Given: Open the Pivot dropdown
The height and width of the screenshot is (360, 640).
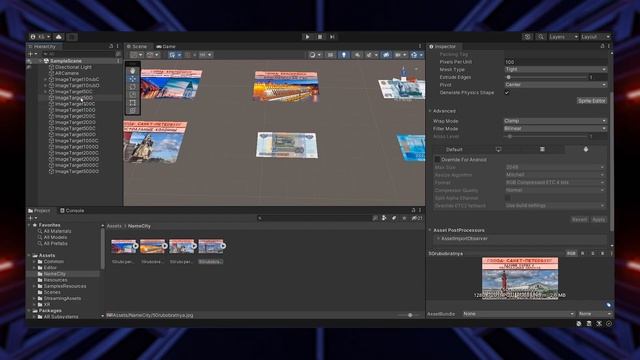Looking at the screenshot, I should click(556, 85).
